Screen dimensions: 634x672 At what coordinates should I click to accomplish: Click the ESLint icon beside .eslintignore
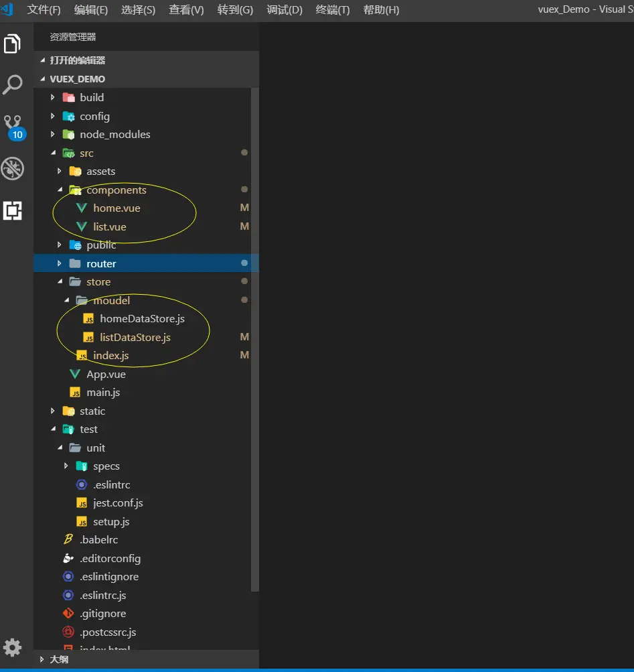click(68, 577)
